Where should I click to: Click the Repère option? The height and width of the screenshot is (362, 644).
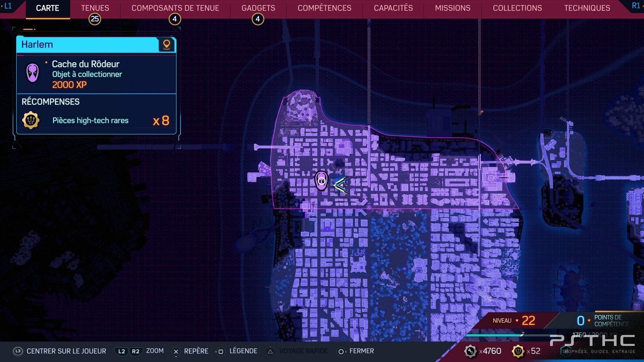196,351
